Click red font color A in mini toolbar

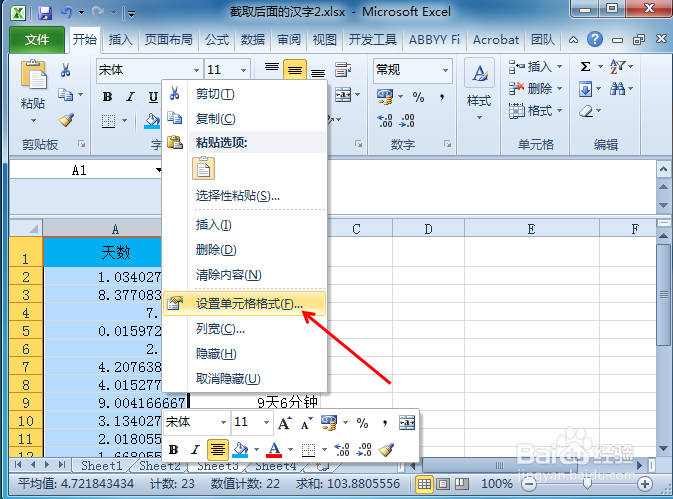pyautogui.click(x=274, y=450)
